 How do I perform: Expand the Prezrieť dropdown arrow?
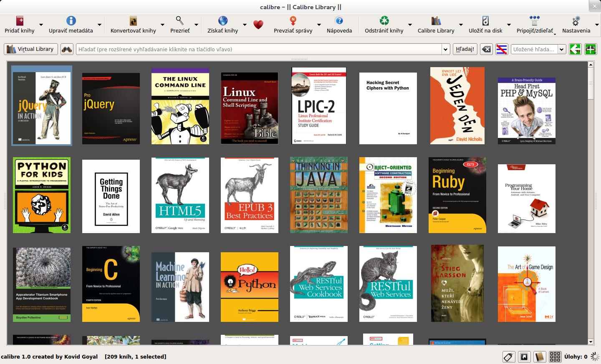(x=196, y=25)
